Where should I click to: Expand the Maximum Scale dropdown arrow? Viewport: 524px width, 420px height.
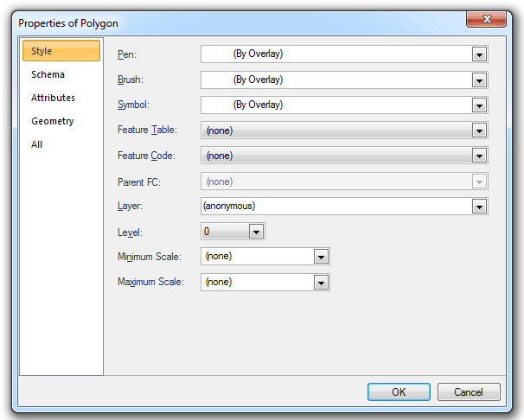(321, 283)
